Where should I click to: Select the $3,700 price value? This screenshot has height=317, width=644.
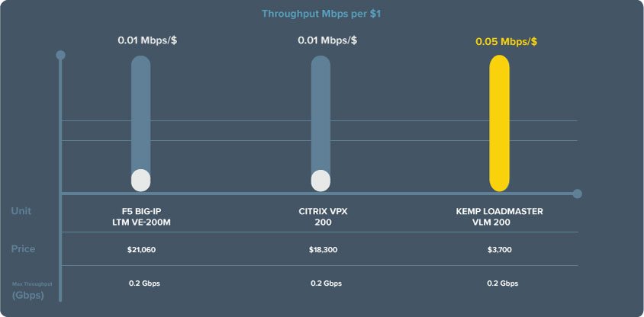click(x=500, y=250)
